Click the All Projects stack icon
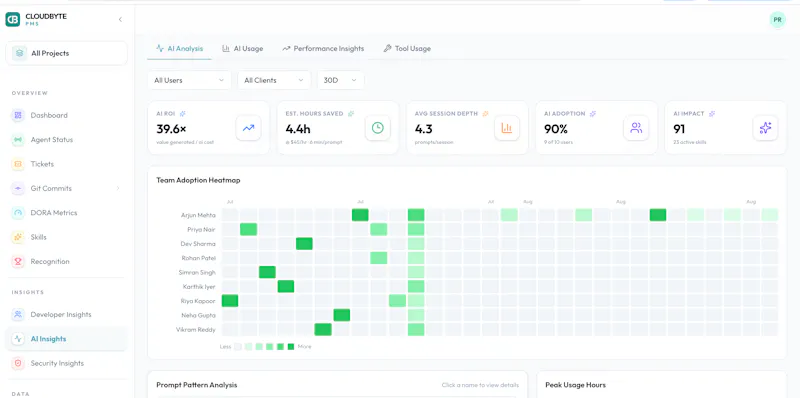This screenshot has width=800, height=398. click(x=19, y=53)
